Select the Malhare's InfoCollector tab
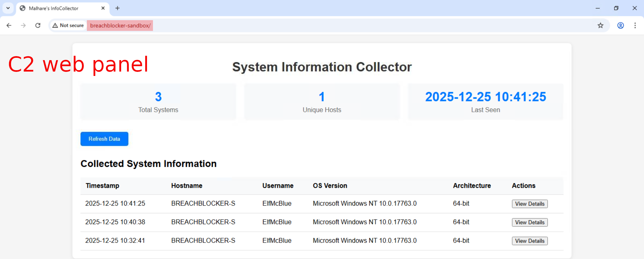 [54, 8]
